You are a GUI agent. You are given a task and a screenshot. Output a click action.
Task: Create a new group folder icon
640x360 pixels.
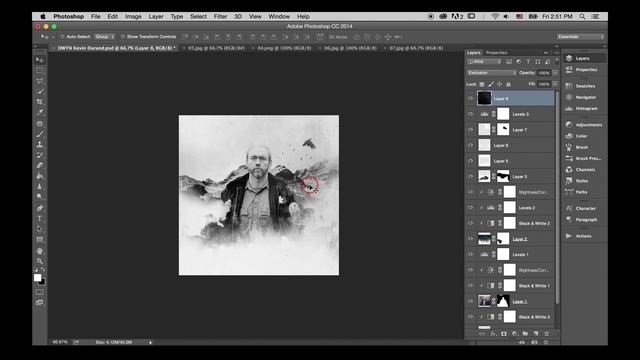[x=525, y=334]
